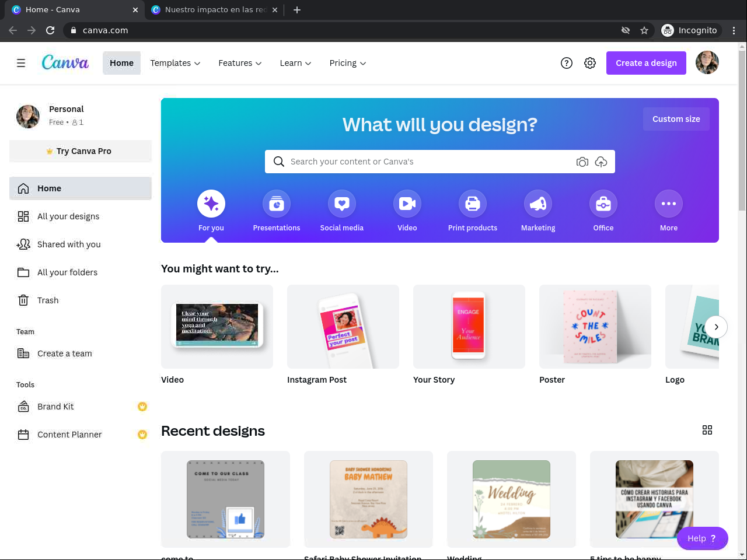Image resolution: width=747 pixels, height=560 pixels.
Task: Click the Custom size button
Action: pos(676,119)
